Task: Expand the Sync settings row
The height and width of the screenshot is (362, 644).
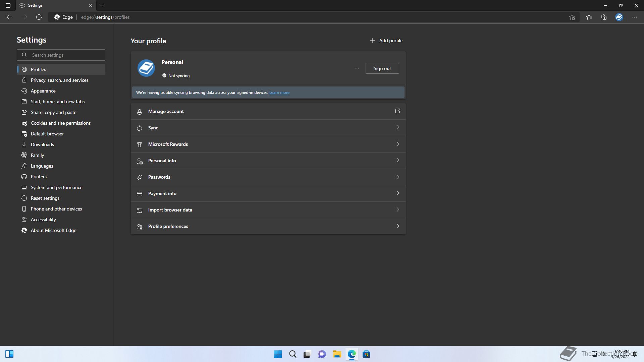Action: click(268, 128)
